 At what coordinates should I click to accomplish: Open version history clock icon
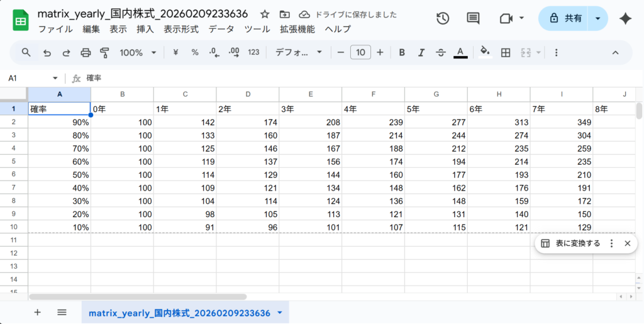pos(443,19)
